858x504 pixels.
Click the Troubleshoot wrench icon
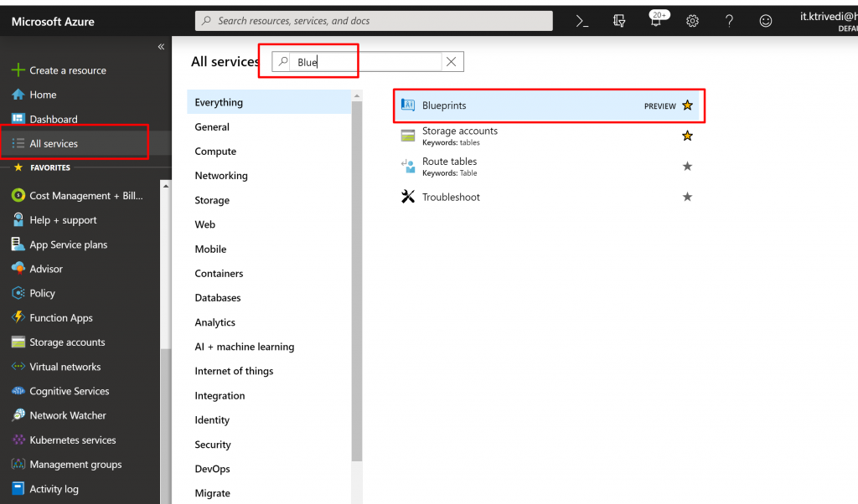tap(408, 197)
